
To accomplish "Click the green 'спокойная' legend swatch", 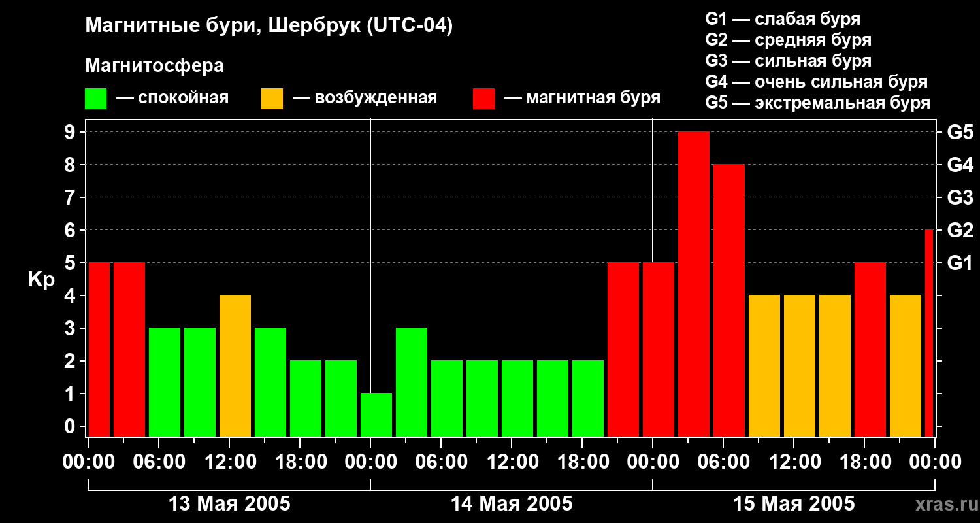I will point(95,99).
